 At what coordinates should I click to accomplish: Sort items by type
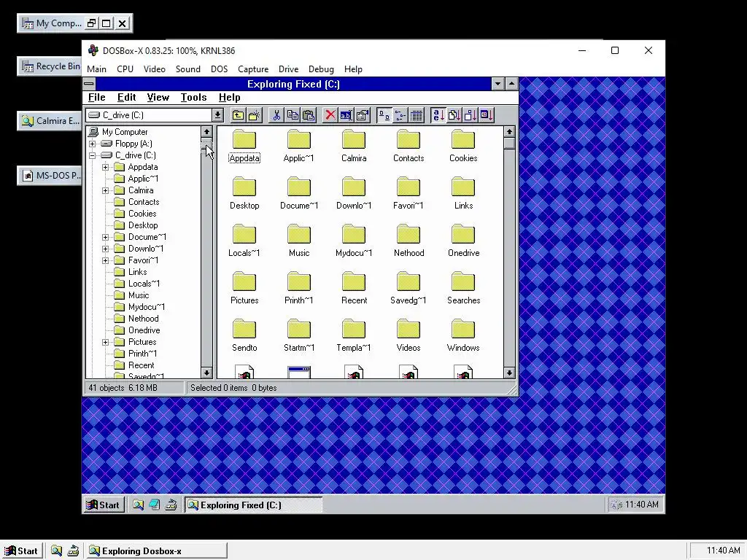pyautogui.click(x=454, y=114)
